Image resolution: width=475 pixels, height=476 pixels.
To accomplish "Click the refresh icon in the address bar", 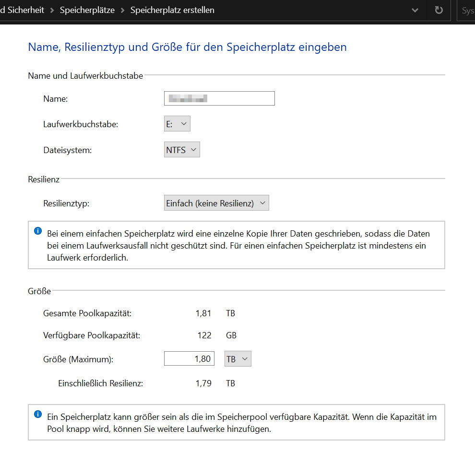I will point(439,11).
